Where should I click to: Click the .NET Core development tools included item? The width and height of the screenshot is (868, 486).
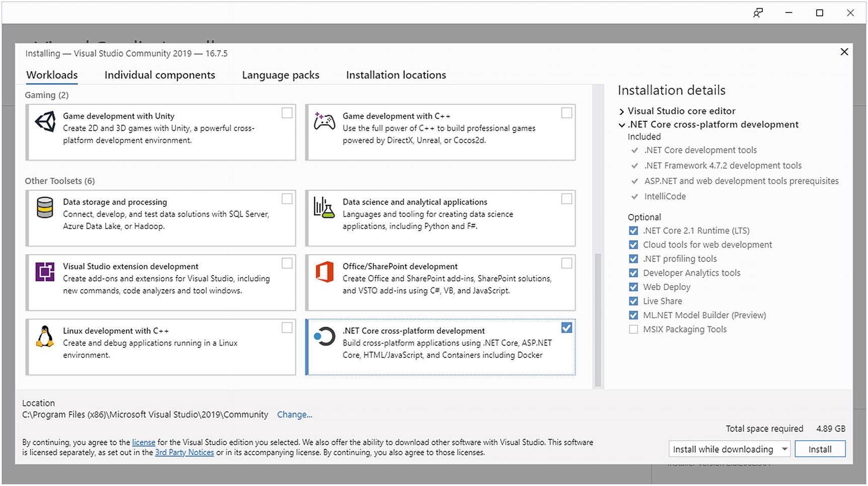(x=700, y=150)
